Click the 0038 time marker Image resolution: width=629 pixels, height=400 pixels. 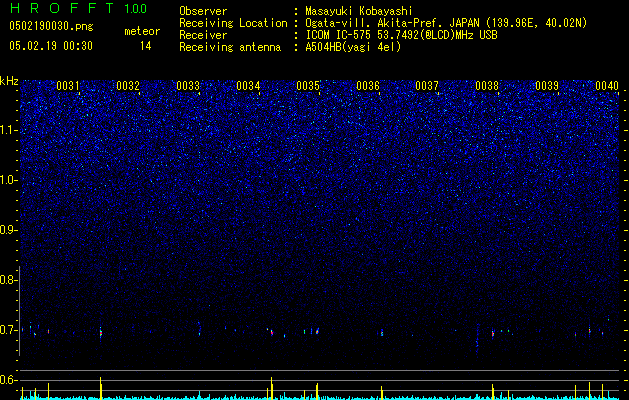[x=487, y=86]
